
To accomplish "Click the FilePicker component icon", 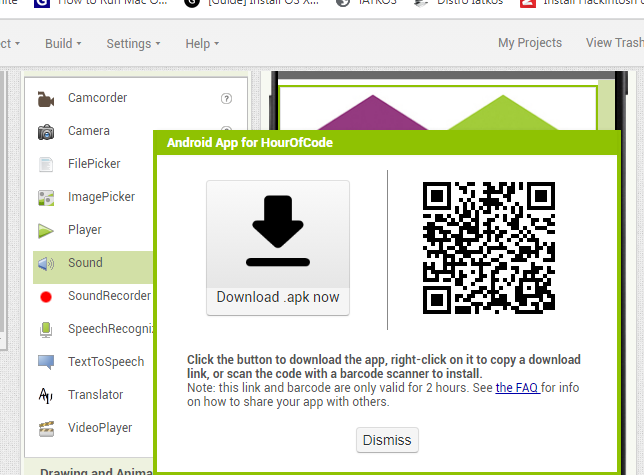I will [45, 165].
